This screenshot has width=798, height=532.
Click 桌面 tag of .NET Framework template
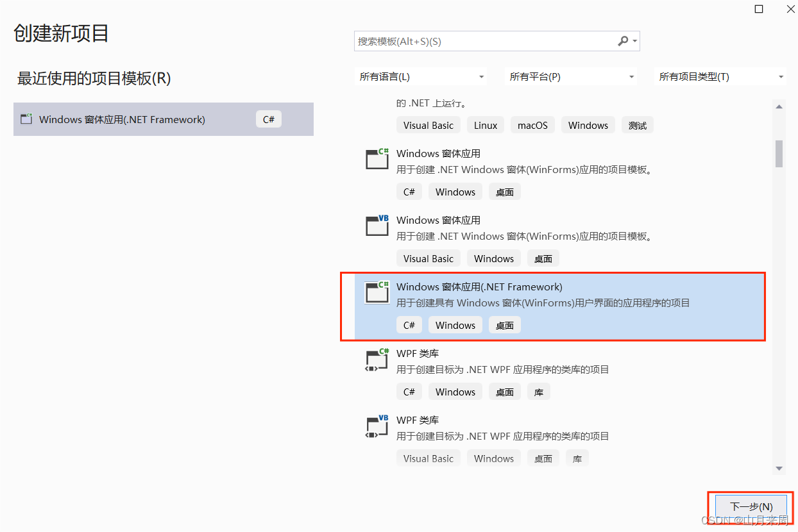(505, 326)
